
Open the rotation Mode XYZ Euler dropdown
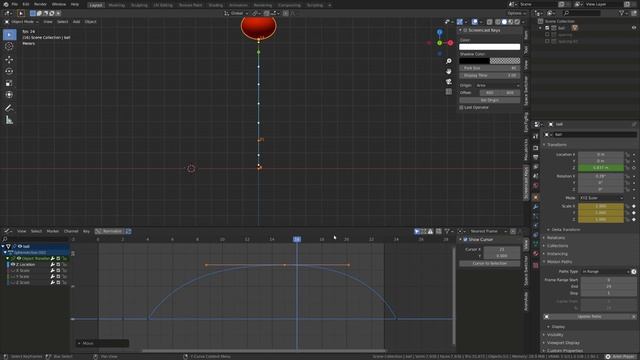(x=601, y=198)
